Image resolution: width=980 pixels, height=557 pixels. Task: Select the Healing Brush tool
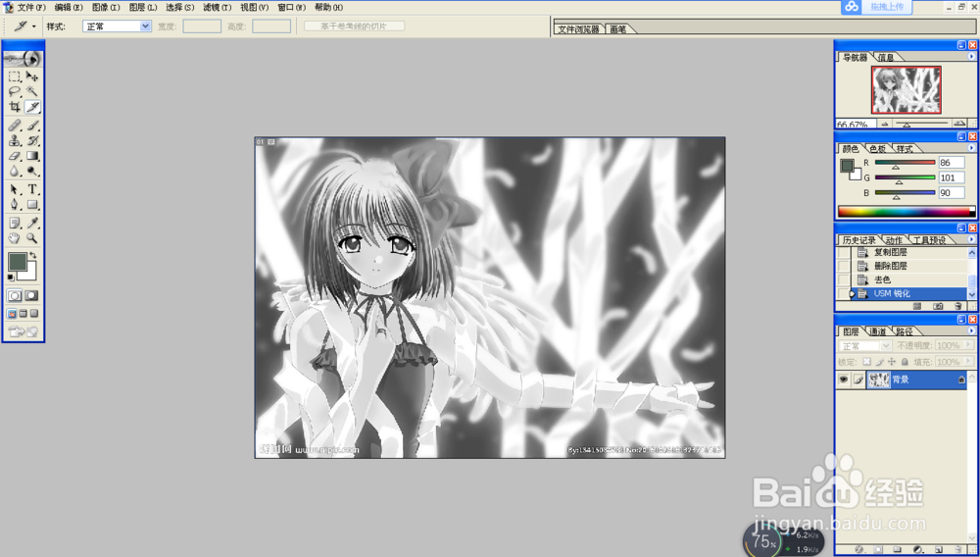[15, 126]
